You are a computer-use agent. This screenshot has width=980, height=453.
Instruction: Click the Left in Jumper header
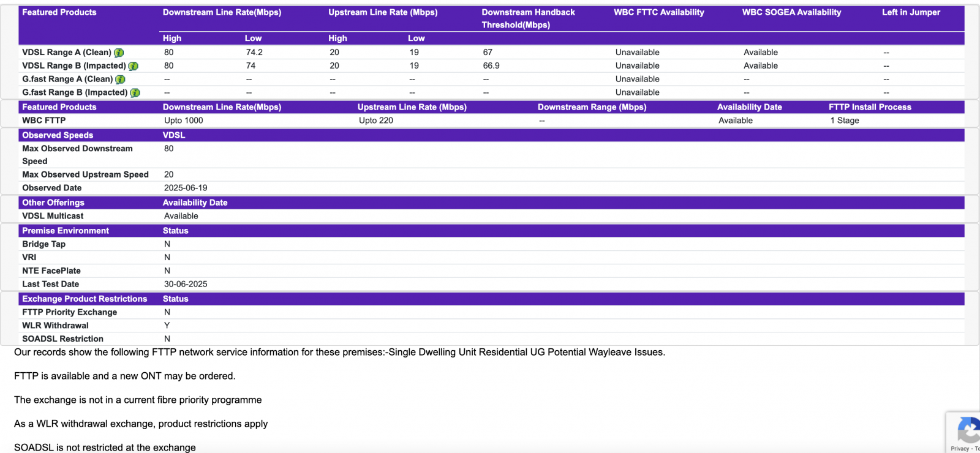point(911,12)
